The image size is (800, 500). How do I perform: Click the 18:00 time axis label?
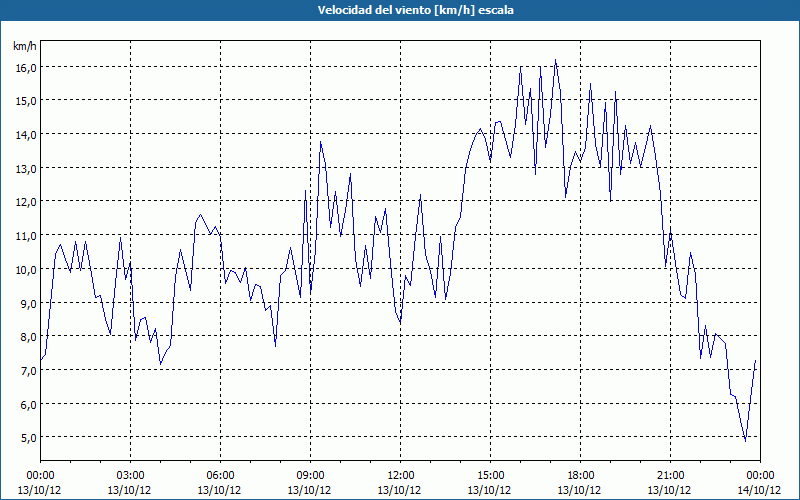[581, 476]
